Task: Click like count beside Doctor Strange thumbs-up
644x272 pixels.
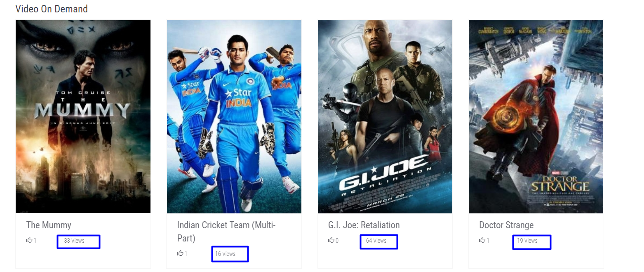Action: pyautogui.click(x=488, y=240)
